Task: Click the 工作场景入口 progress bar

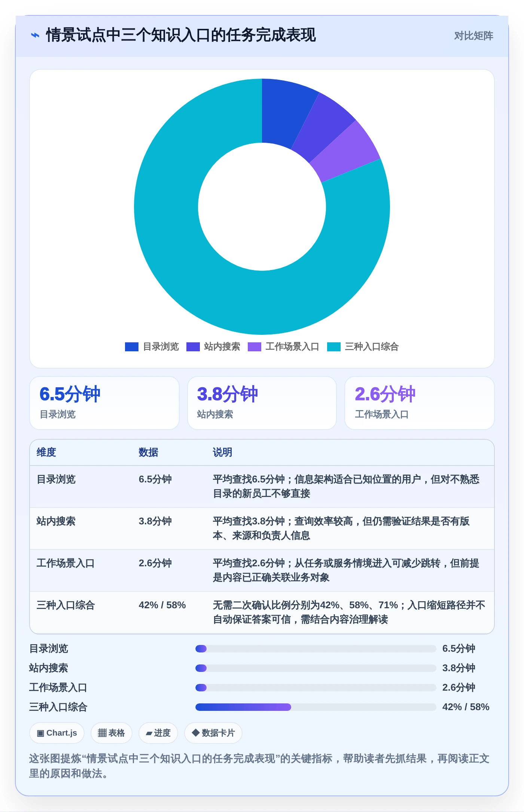Action: tap(316, 688)
